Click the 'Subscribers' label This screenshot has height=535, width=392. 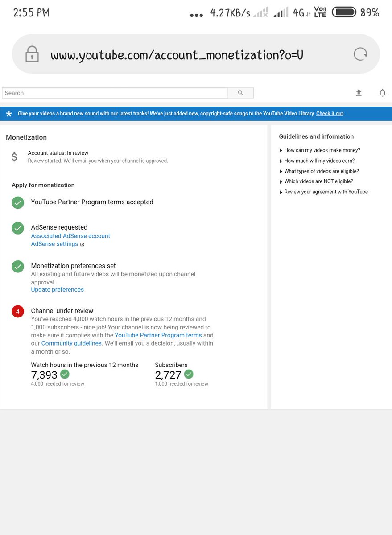click(x=171, y=365)
